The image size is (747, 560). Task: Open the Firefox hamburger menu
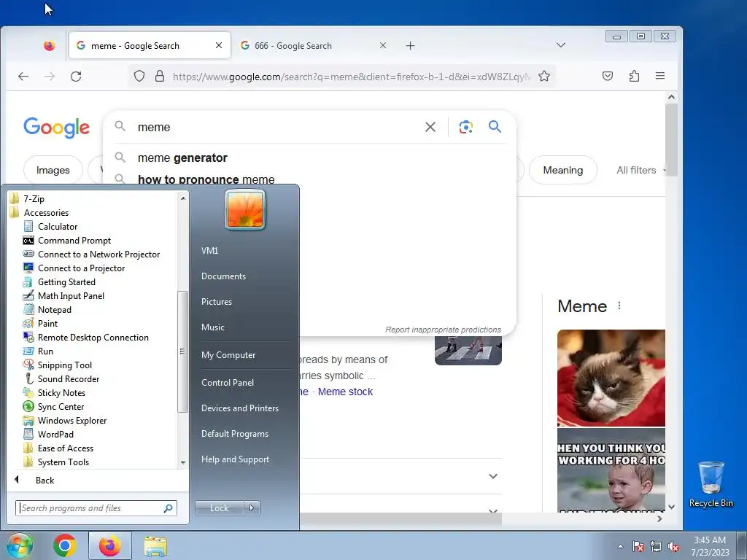tap(659, 76)
